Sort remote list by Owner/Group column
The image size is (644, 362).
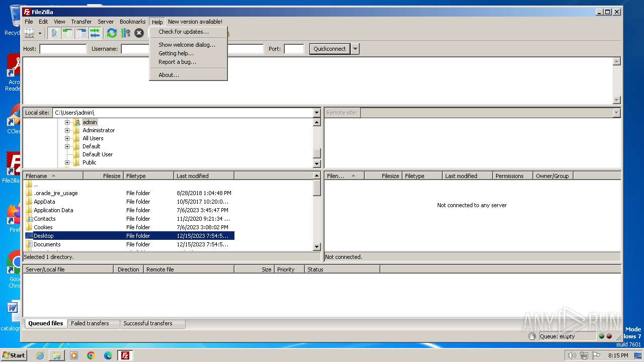click(553, 176)
